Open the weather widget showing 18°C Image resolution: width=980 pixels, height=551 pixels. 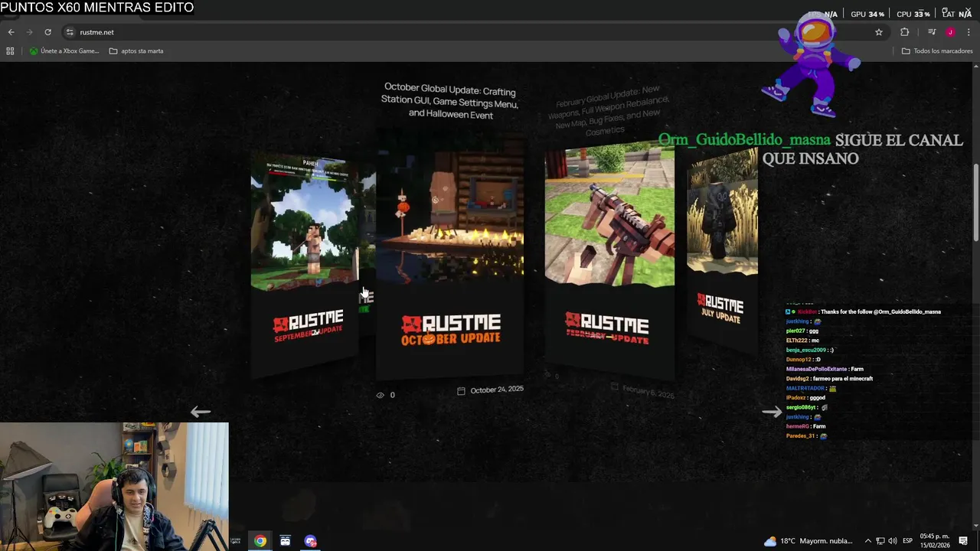pos(810,541)
